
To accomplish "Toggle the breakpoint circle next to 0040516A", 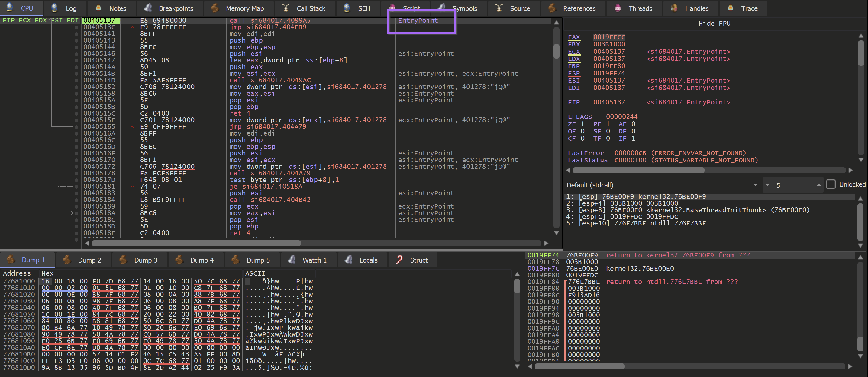I will pyautogui.click(x=76, y=133).
